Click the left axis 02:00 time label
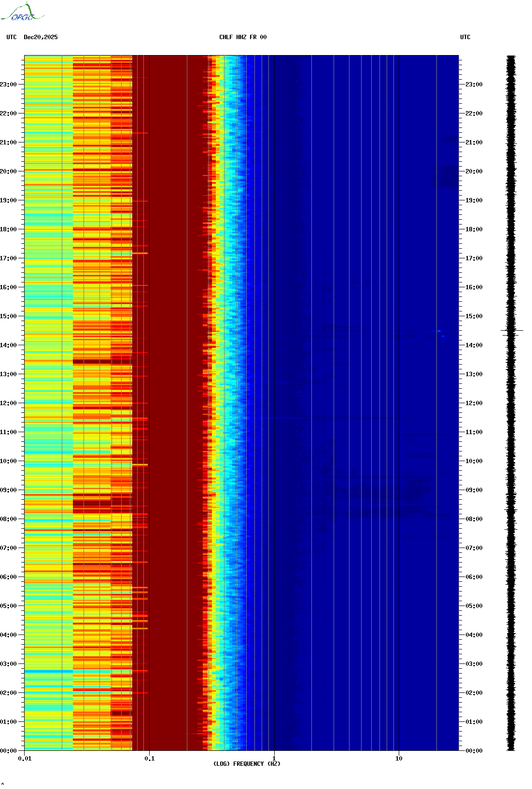Image resolution: width=532 pixels, height=789 pixels. [x=8, y=693]
